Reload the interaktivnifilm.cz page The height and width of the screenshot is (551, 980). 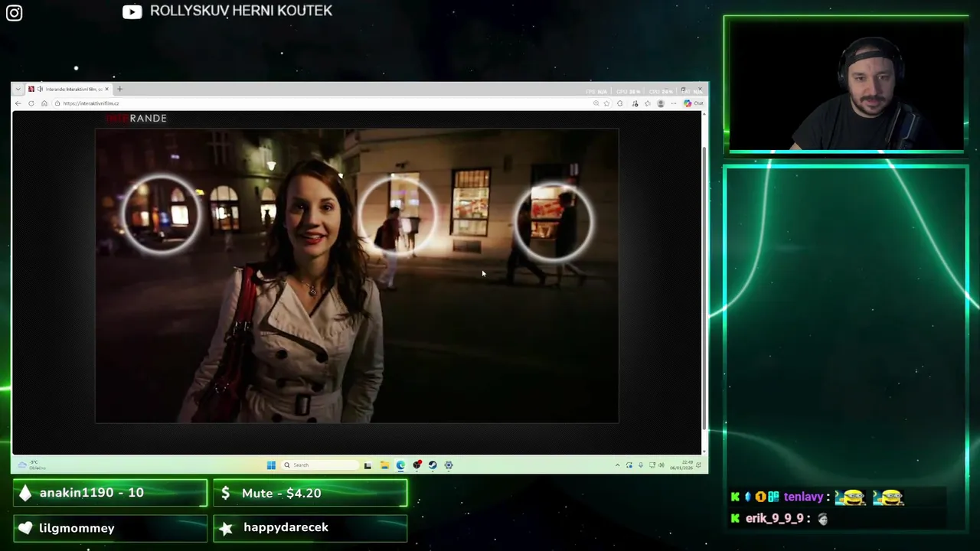(31, 103)
